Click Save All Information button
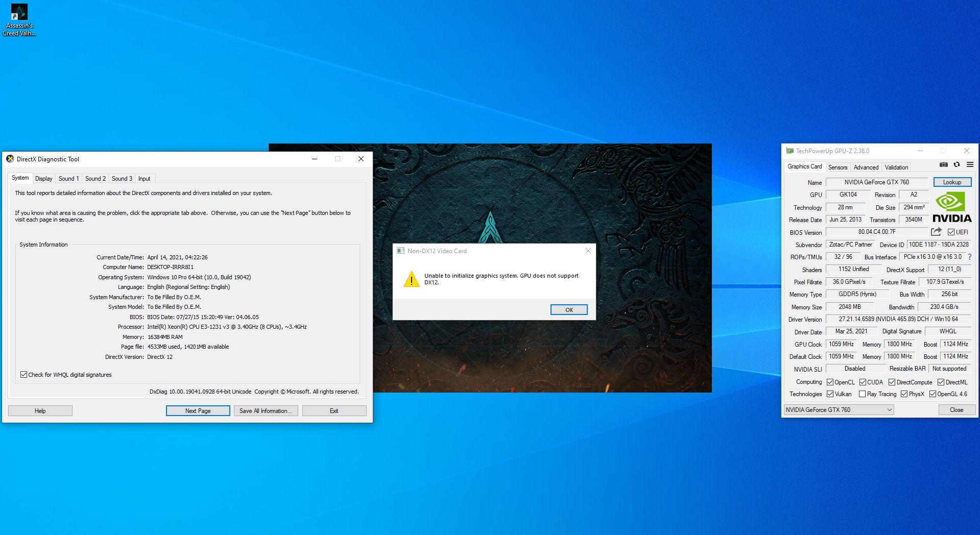This screenshot has height=535, width=980. (266, 410)
